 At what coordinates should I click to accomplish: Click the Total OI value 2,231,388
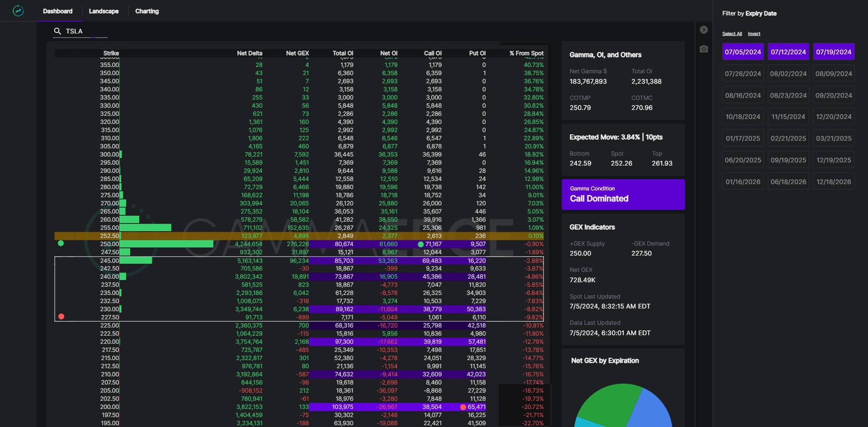coord(646,81)
